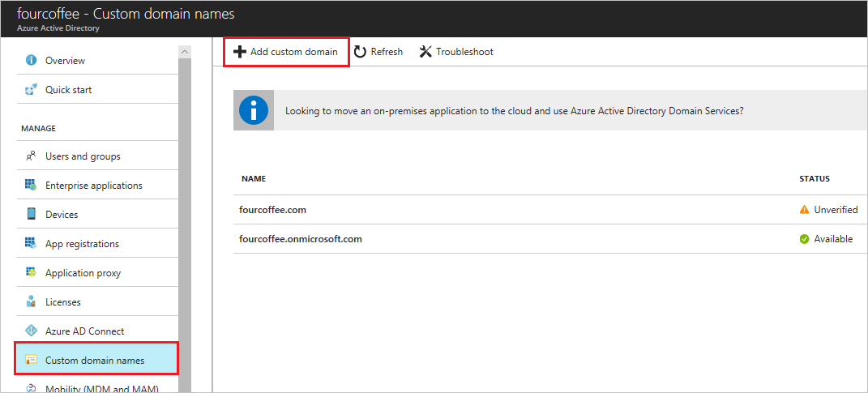This screenshot has height=393, width=868.
Task: Click the Azure AD Connect diamond icon
Action: (32, 331)
